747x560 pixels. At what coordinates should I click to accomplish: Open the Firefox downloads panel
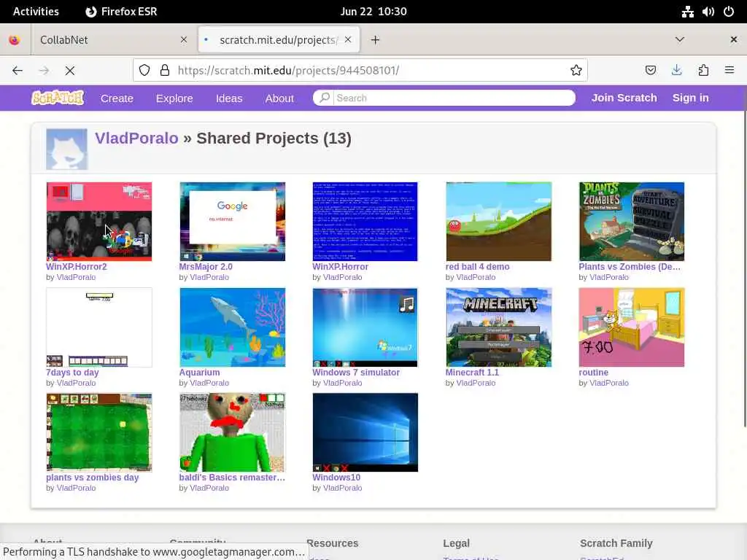coord(676,71)
